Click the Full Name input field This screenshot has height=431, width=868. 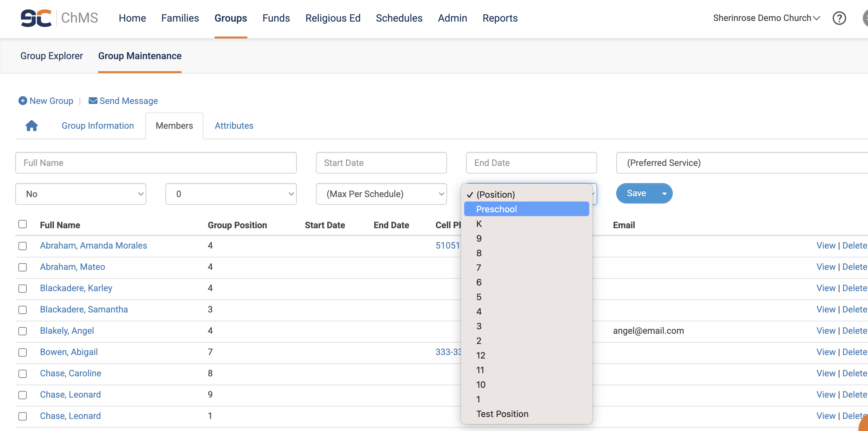(x=156, y=163)
